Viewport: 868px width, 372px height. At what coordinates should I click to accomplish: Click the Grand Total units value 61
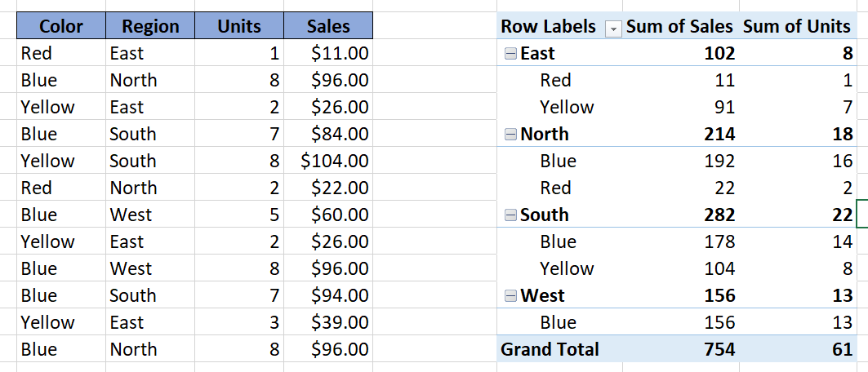click(x=842, y=350)
